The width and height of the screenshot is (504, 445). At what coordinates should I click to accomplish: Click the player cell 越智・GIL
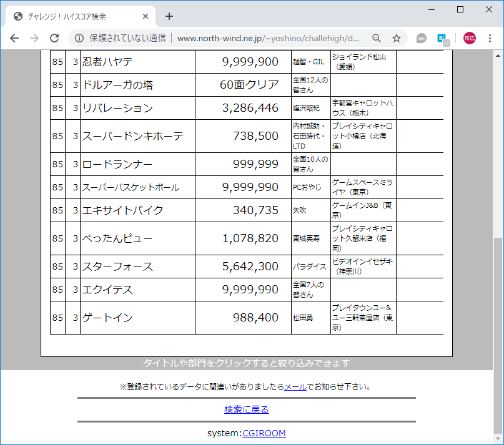309,62
